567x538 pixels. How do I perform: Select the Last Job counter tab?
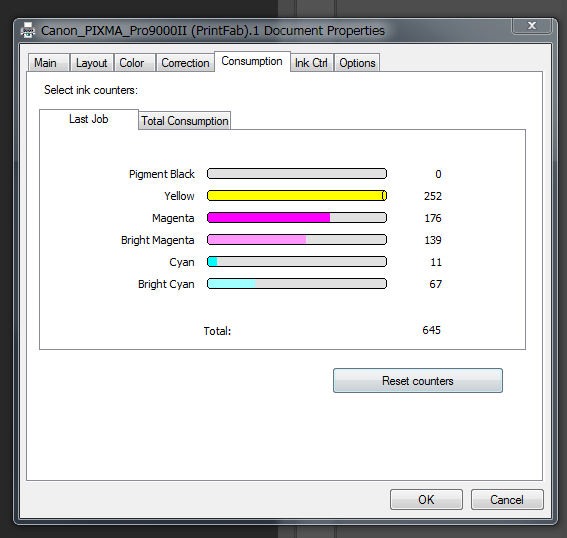click(89, 119)
